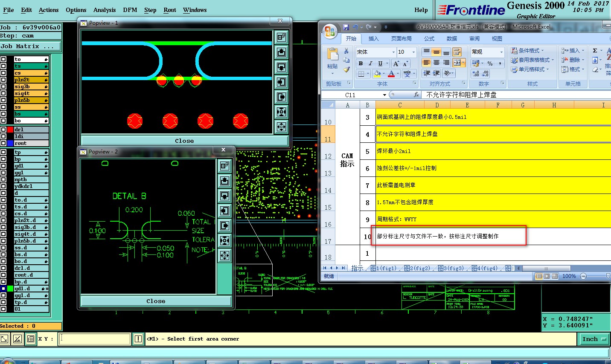Click the exclamation mark icon beside XY field

tap(138, 339)
